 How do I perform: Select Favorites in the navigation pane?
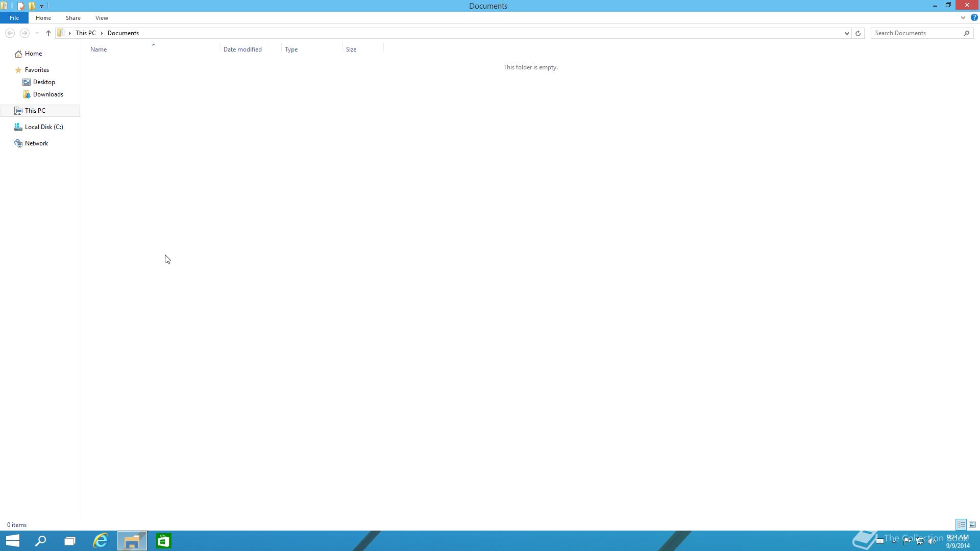37,70
